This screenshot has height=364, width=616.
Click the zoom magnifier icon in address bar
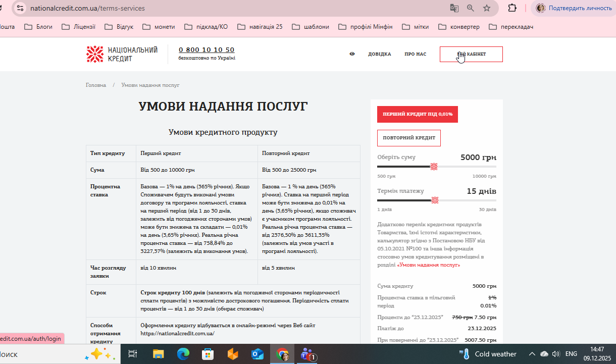tap(471, 8)
